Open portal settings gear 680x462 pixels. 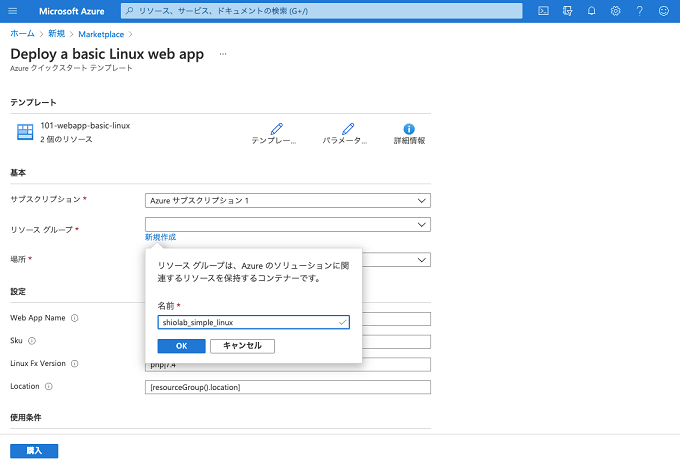[615, 11]
